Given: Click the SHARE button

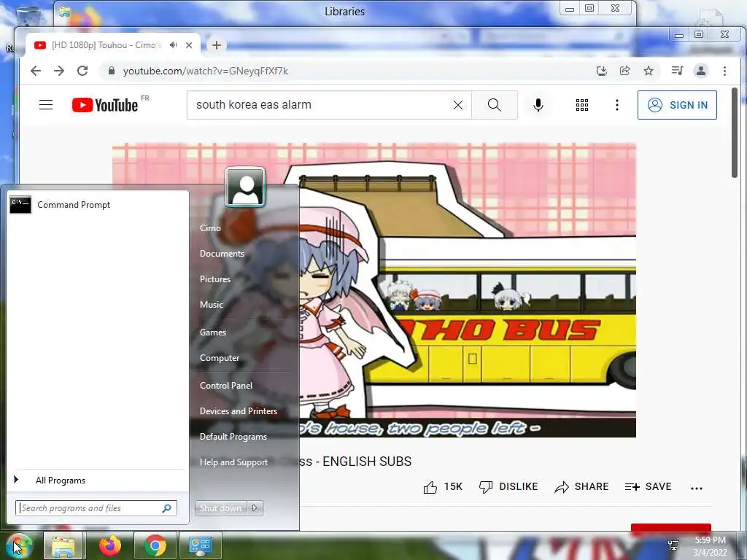Looking at the screenshot, I should (x=581, y=486).
